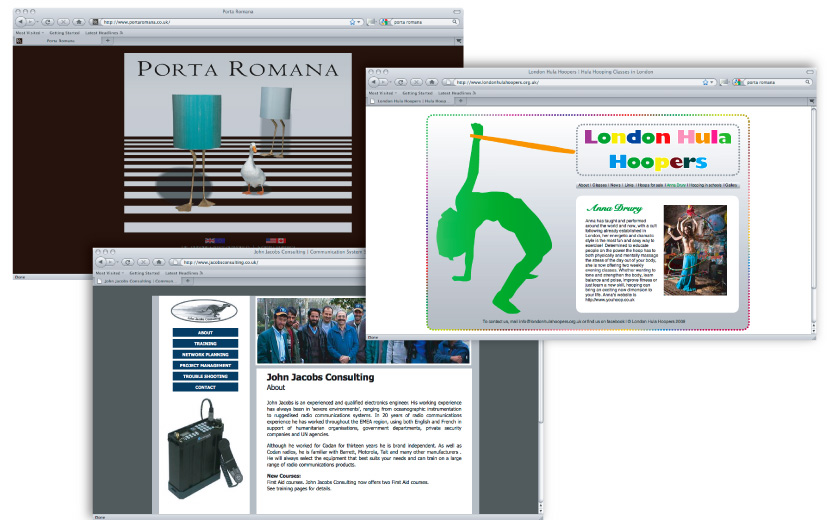Screen dimensions: 827x520
Task: Click Stop button in London Hula Hoopers window
Action: [x=417, y=82]
